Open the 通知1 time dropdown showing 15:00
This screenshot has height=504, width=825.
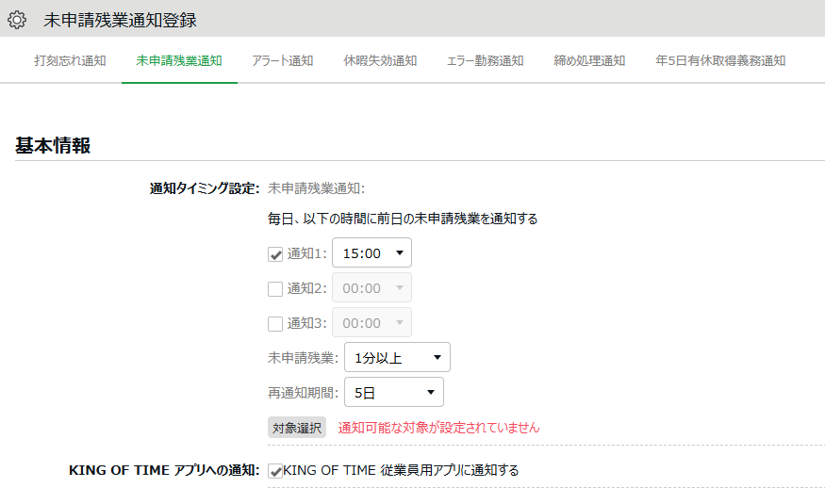(x=372, y=252)
